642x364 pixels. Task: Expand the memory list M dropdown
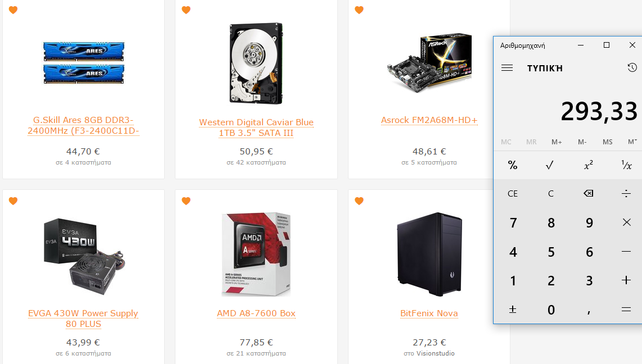coord(632,142)
